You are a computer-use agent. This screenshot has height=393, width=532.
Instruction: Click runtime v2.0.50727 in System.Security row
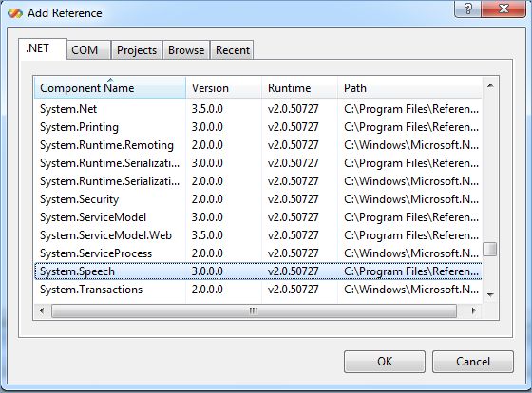294,199
